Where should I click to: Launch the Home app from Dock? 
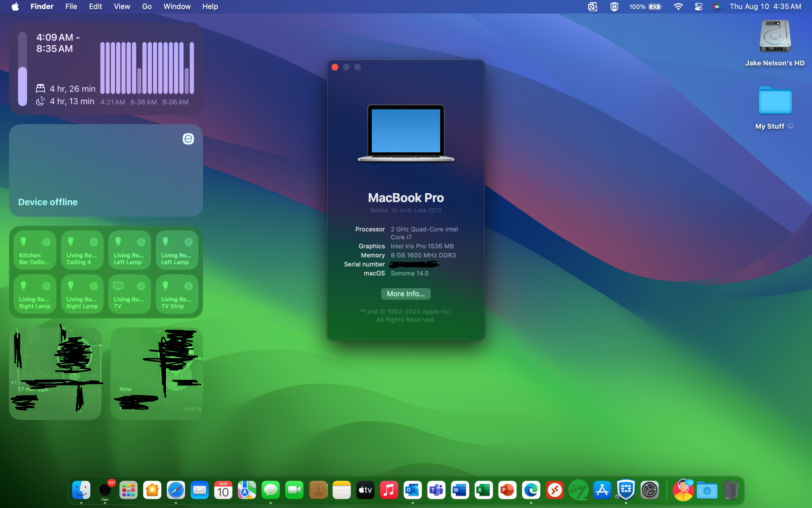pos(152,490)
